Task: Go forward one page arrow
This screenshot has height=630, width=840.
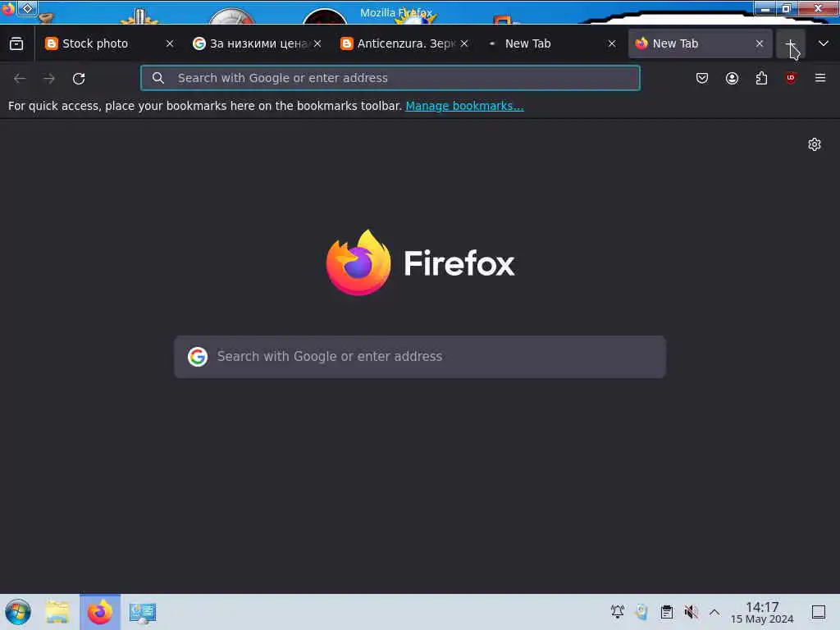Action: (x=49, y=78)
